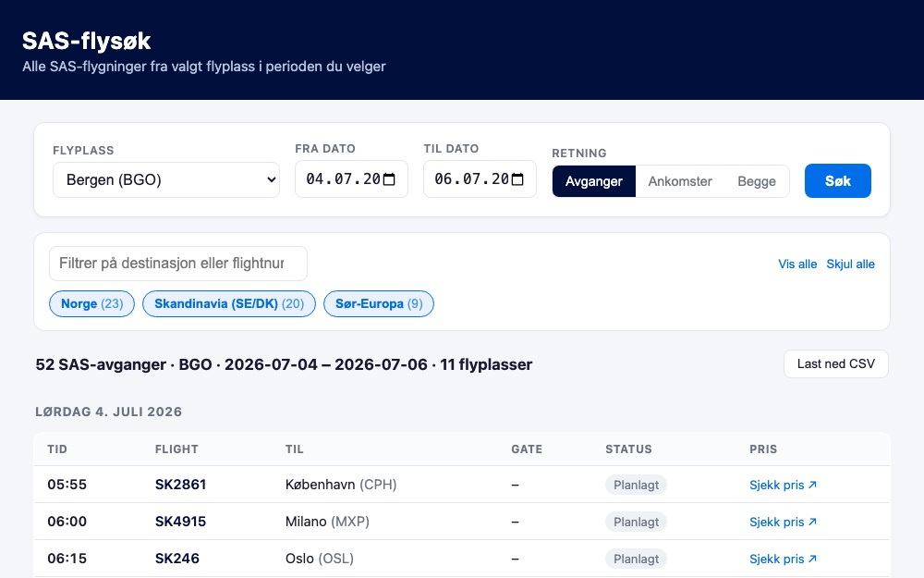Click flight number SK2861

pyautogui.click(x=180, y=485)
